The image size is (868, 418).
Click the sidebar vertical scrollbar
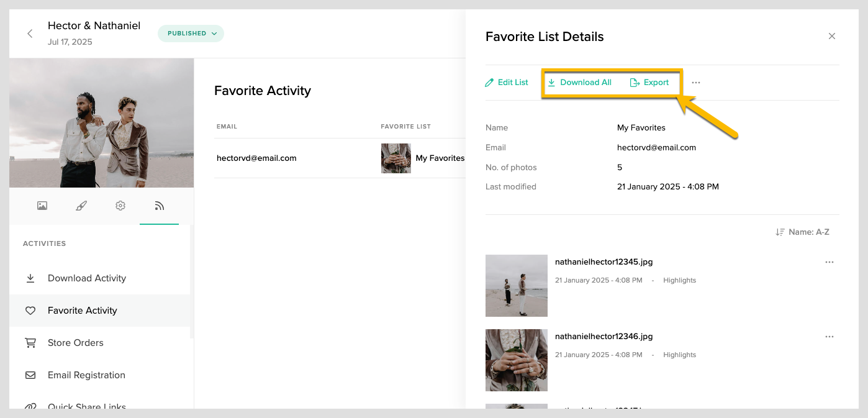pos(192,281)
